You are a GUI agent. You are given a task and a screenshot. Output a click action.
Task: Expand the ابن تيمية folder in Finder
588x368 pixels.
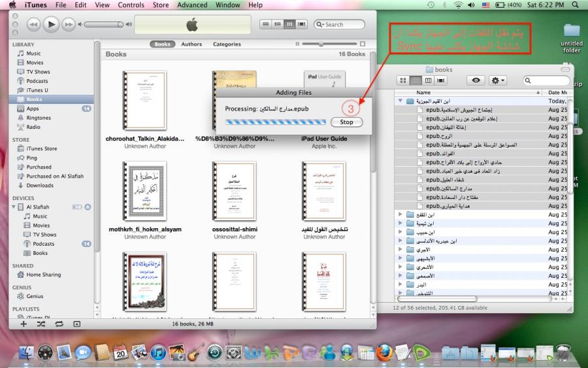pos(400,223)
